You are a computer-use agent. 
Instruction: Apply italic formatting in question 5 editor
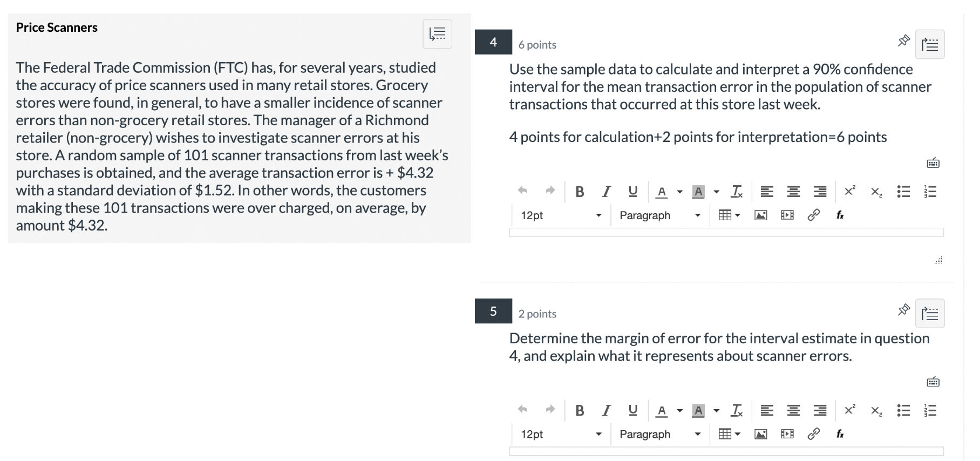606,410
